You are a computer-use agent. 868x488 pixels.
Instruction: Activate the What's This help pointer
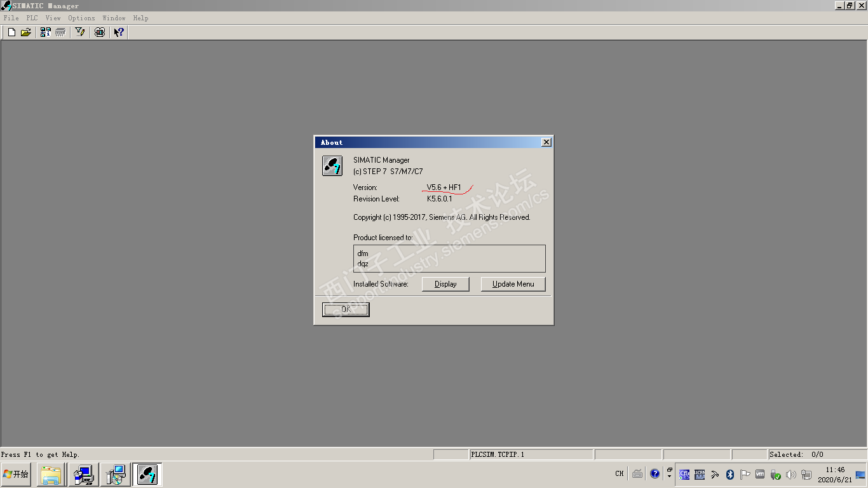coord(119,32)
